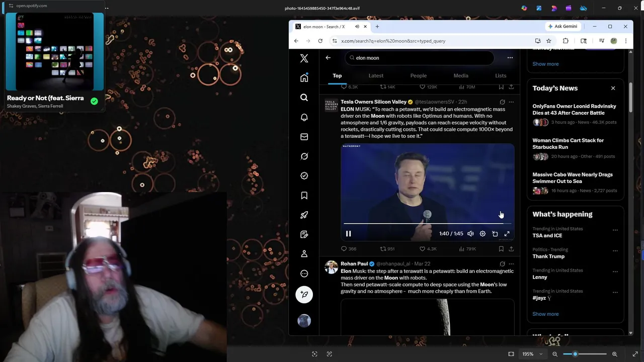Bookmark the Tesla Owners Silicon Valley post

[x=501, y=249]
